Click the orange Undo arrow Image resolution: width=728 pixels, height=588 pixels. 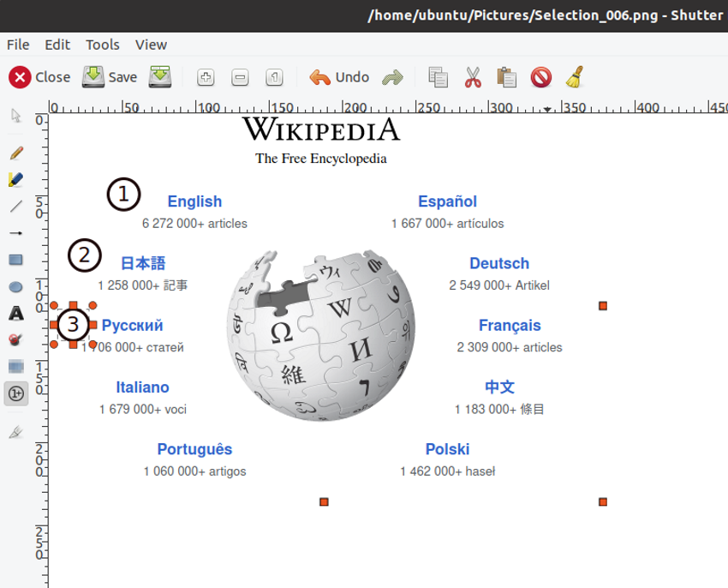point(320,77)
